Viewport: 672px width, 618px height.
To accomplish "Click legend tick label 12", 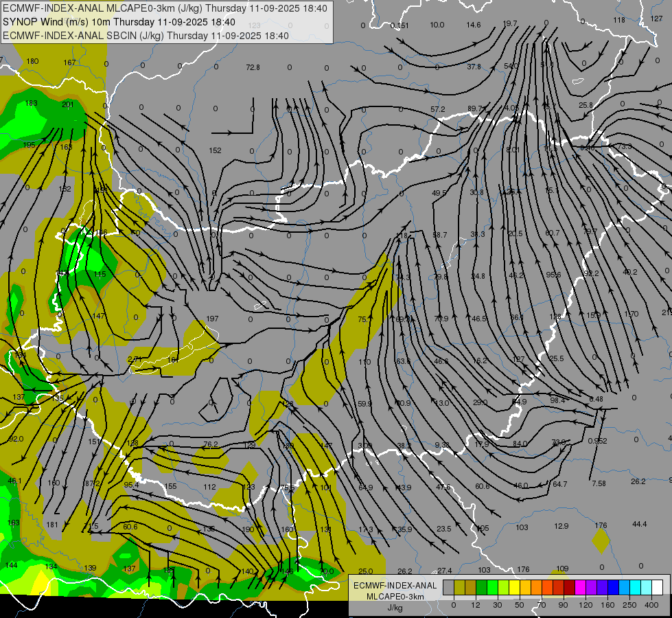I will tap(475, 605).
